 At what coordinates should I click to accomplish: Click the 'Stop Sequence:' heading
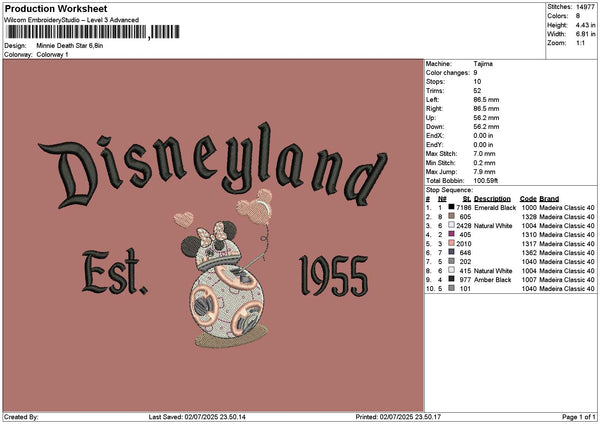tap(449, 190)
